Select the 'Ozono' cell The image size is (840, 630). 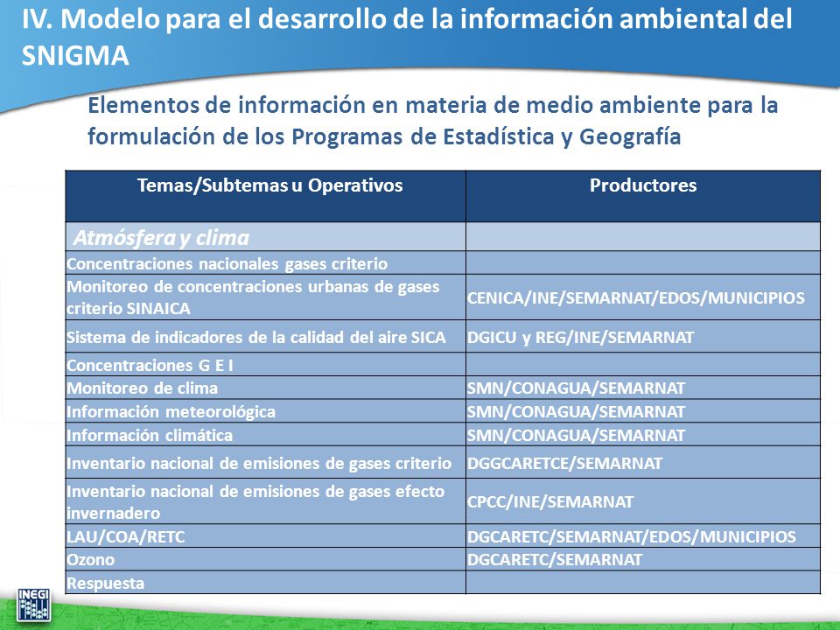(266, 559)
